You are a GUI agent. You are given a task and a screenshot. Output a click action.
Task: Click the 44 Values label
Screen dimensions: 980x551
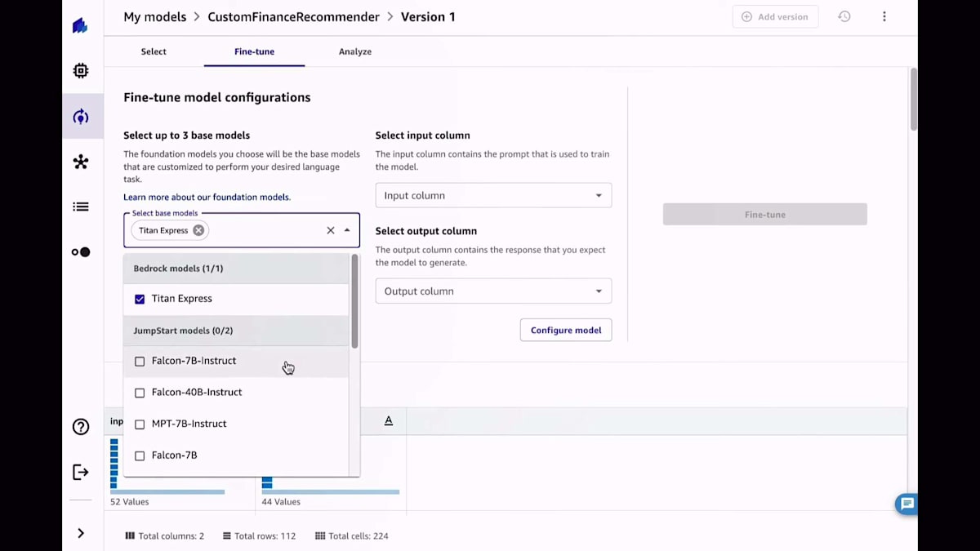pos(281,502)
